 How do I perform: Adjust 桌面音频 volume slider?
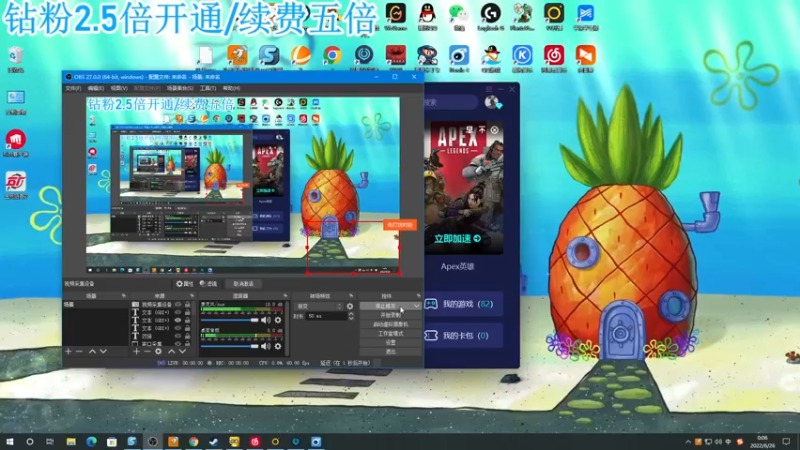(x=231, y=346)
